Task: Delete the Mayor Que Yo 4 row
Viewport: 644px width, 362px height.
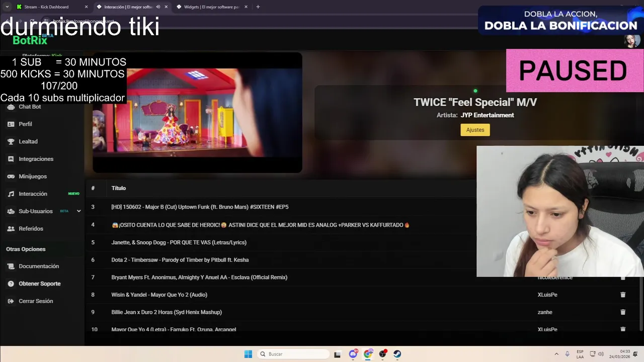Action: [x=623, y=329]
